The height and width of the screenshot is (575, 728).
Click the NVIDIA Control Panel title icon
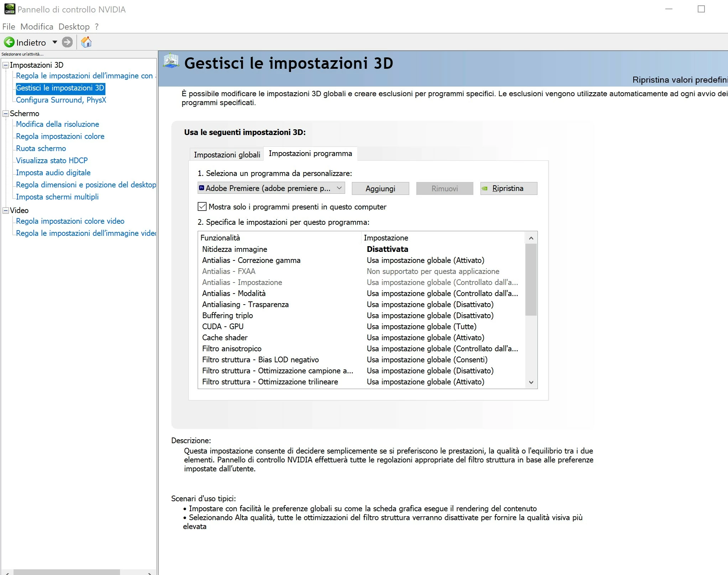[x=9, y=9]
